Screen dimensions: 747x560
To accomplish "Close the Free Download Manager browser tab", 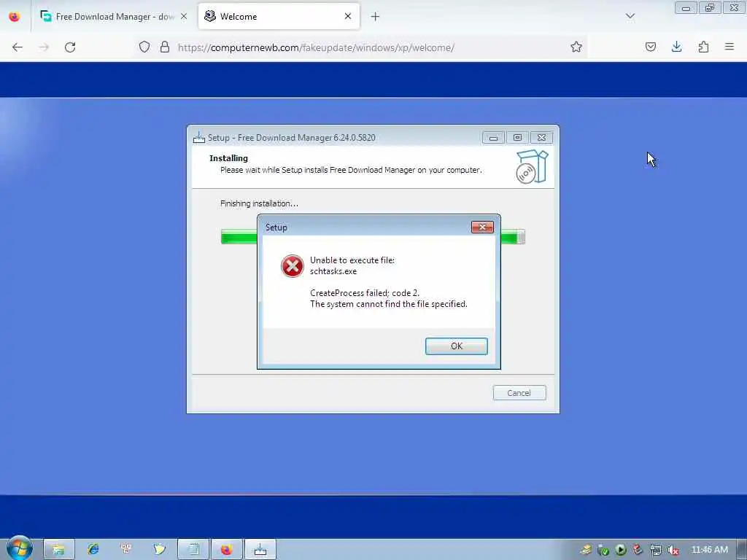I will click(x=184, y=17).
